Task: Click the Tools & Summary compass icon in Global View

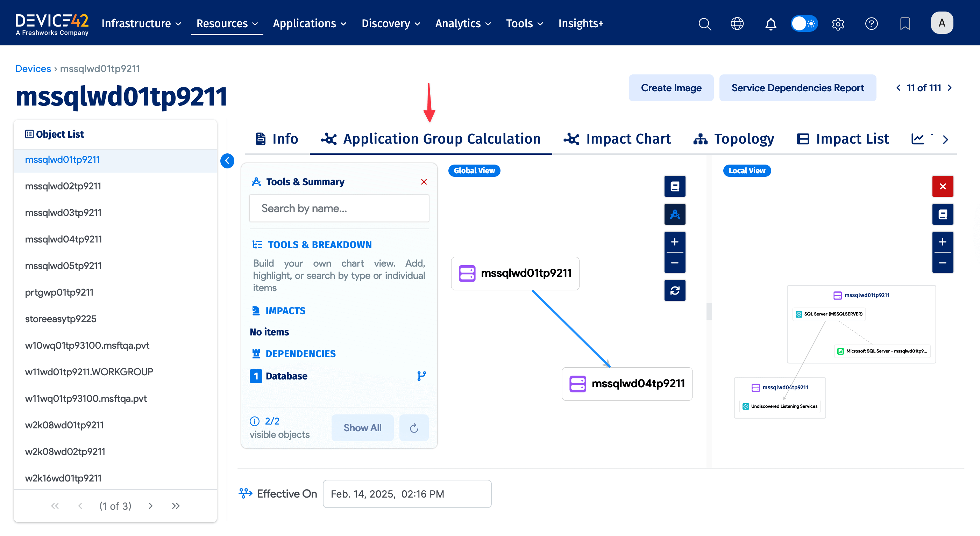Action: [675, 214]
